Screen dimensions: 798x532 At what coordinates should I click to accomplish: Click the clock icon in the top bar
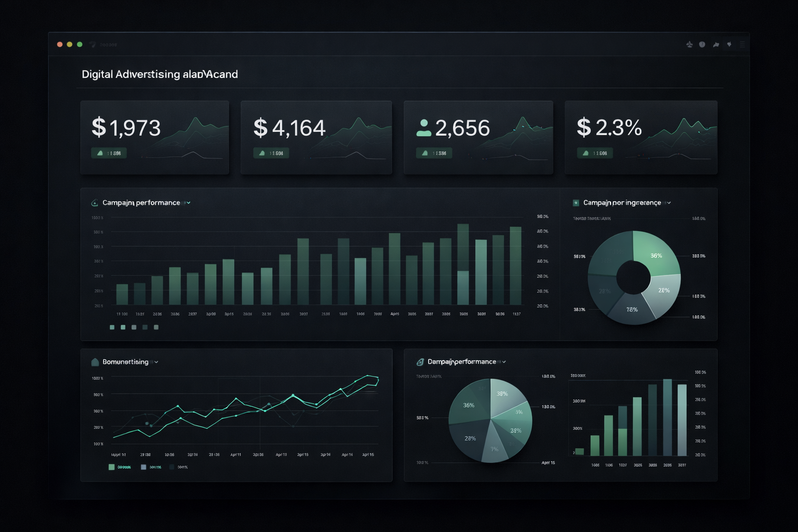(x=702, y=45)
